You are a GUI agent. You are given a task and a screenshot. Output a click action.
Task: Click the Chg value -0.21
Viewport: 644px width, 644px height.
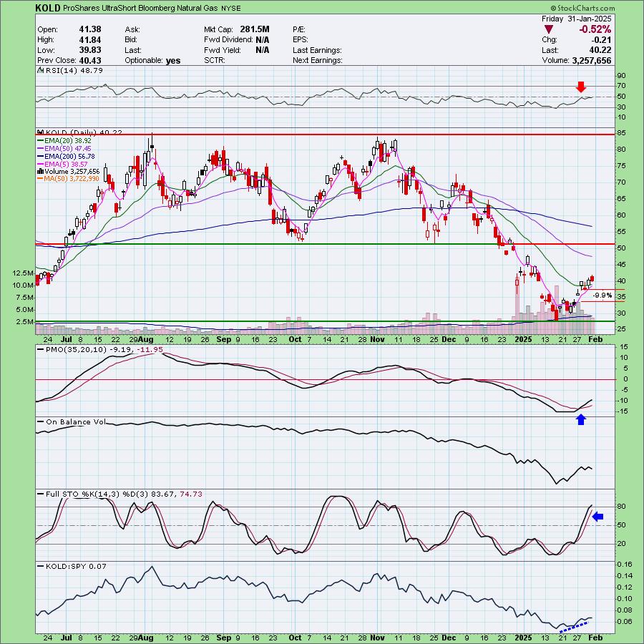(x=601, y=40)
